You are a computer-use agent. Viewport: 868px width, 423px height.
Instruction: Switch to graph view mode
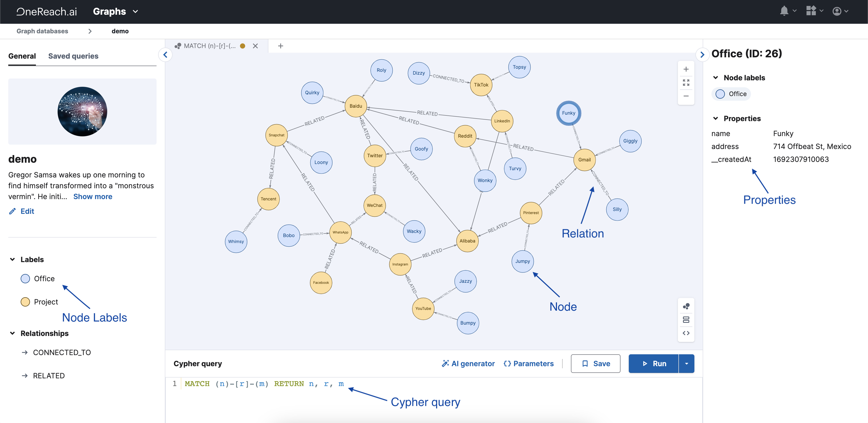686,306
